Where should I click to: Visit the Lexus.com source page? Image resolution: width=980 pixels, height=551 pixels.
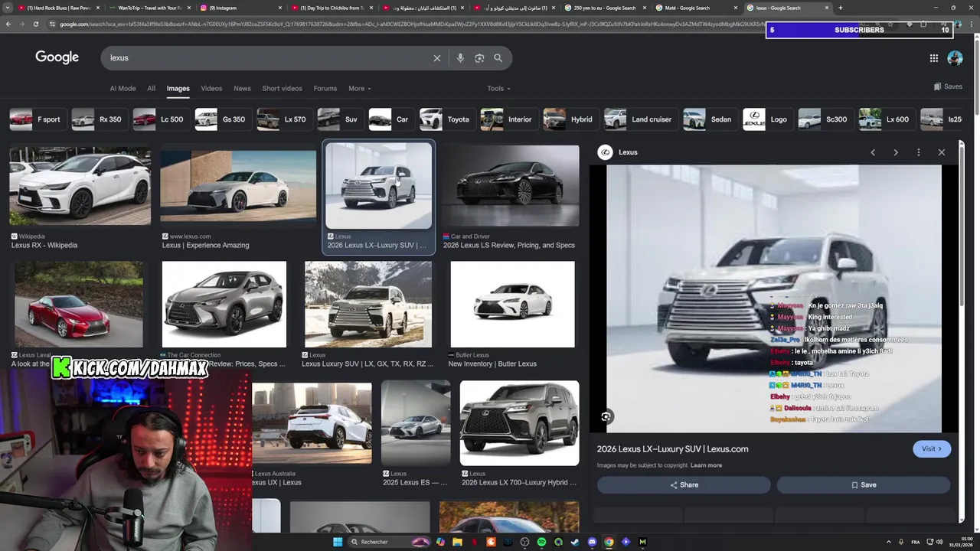coord(932,449)
